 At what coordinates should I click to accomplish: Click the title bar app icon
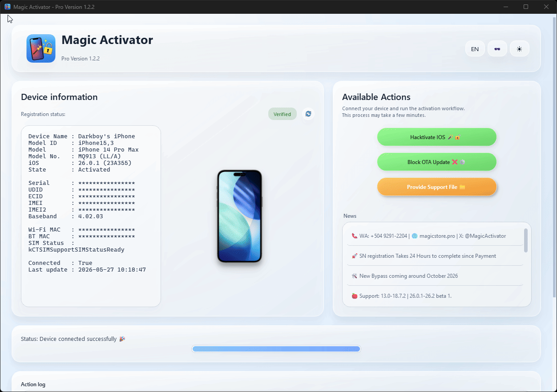(x=8, y=7)
